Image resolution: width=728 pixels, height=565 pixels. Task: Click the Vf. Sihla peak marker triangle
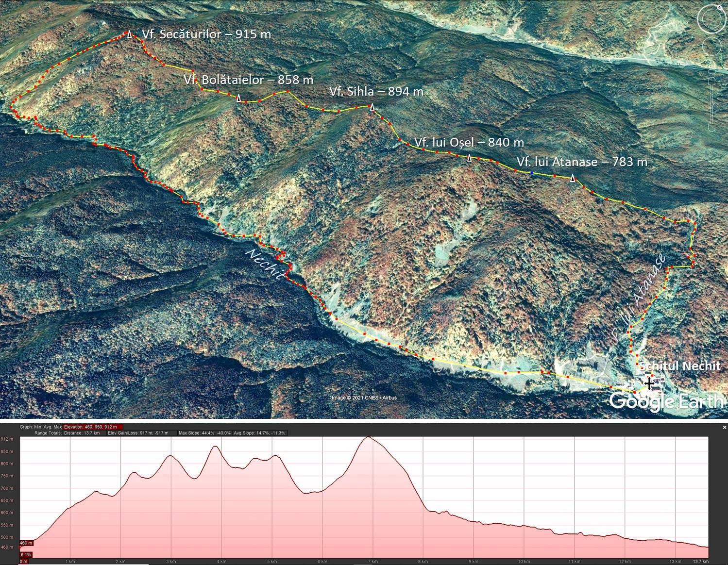click(x=372, y=107)
